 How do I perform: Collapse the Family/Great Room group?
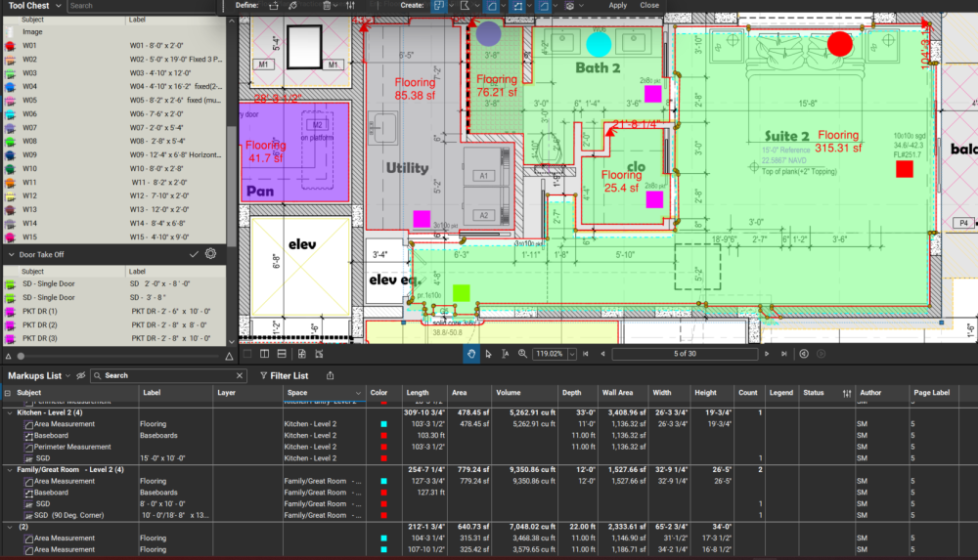pos(10,469)
